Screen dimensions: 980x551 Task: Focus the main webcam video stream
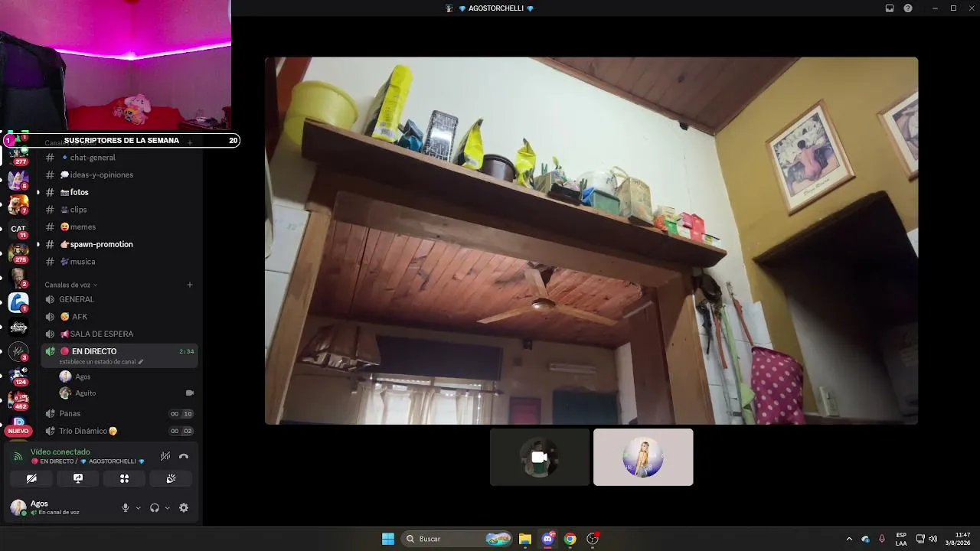(591, 240)
